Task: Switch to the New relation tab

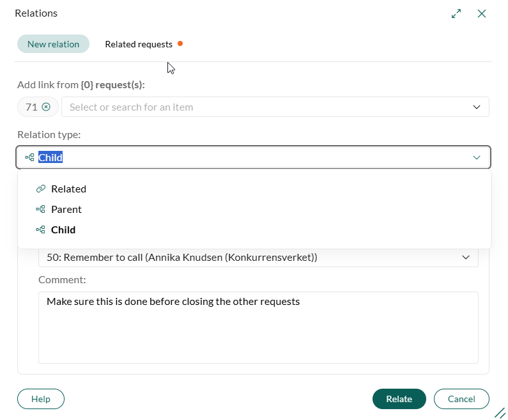Action: click(53, 44)
